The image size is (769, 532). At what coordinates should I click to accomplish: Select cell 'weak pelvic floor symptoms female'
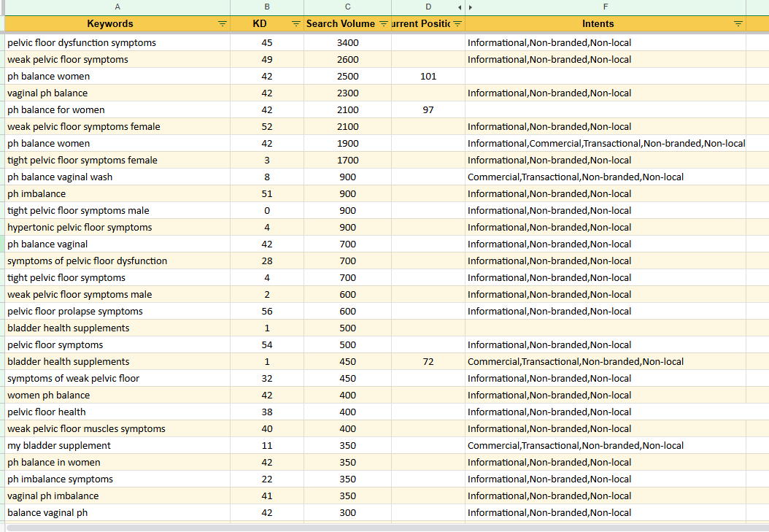click(x=117, y=126)
